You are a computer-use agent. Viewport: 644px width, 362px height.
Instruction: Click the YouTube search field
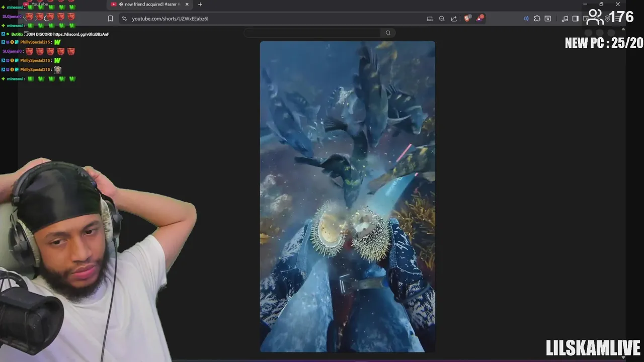coord(312,33)
